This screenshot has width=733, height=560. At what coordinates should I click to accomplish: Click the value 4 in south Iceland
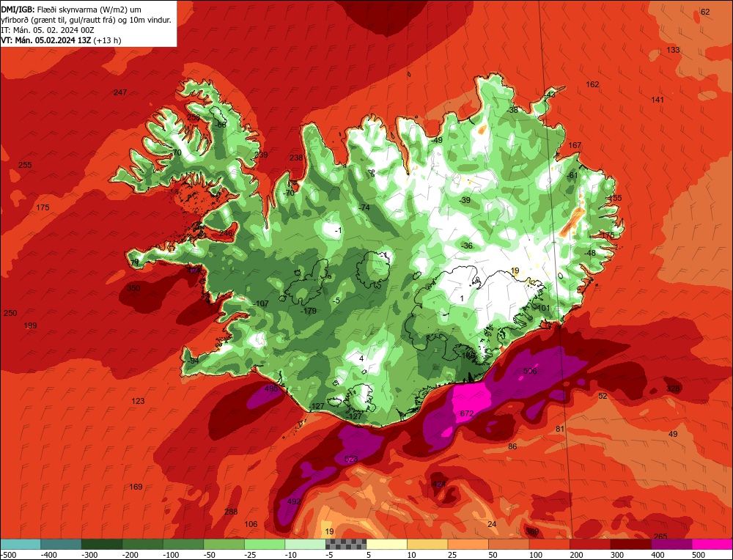click(361, 358)
